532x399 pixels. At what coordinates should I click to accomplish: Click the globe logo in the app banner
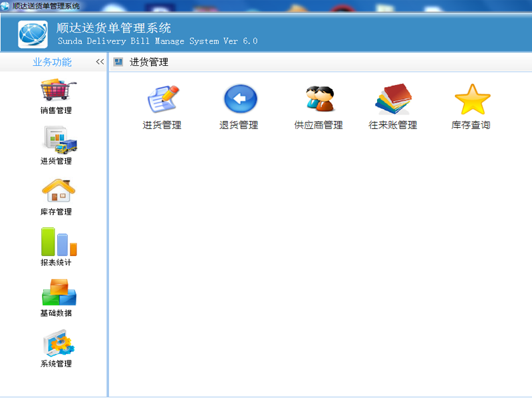tap(33, 35)
